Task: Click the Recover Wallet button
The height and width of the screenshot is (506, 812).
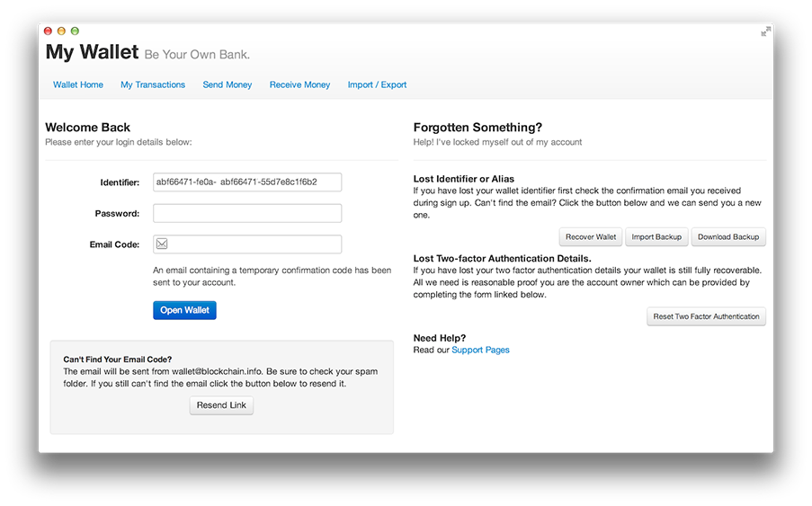Action: coord(591,237)
